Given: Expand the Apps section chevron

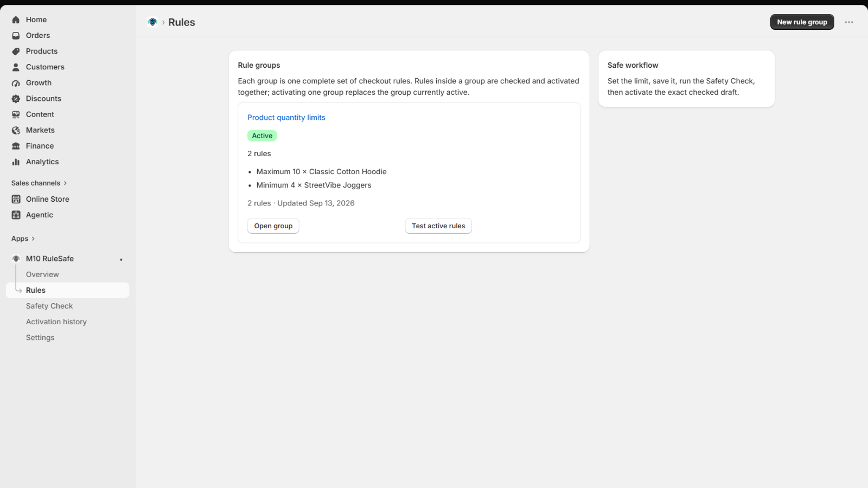Looking at the screenshot, I should (x=33, y=239).
